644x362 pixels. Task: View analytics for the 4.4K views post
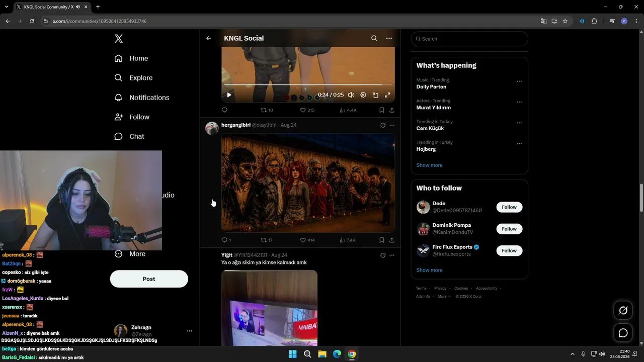click(348, 110)
